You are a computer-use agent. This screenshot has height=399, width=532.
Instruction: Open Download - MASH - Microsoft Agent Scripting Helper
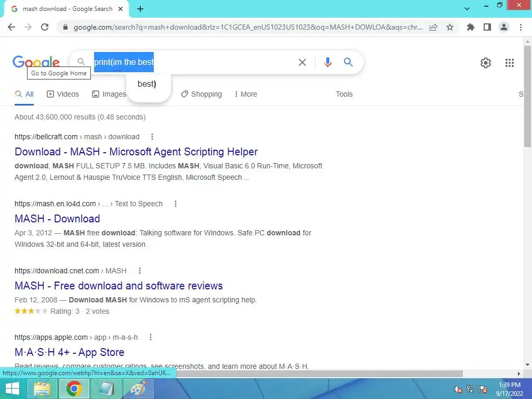[x=136, y=152]
